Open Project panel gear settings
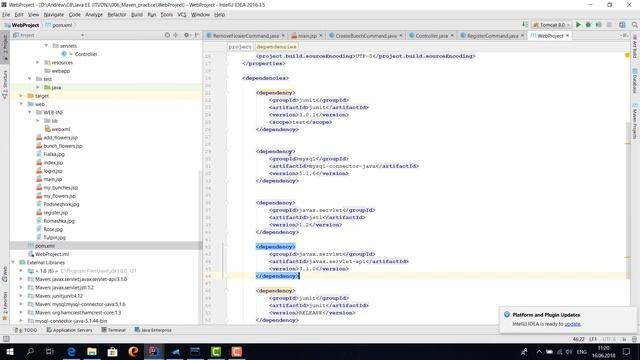 [187, 36]
